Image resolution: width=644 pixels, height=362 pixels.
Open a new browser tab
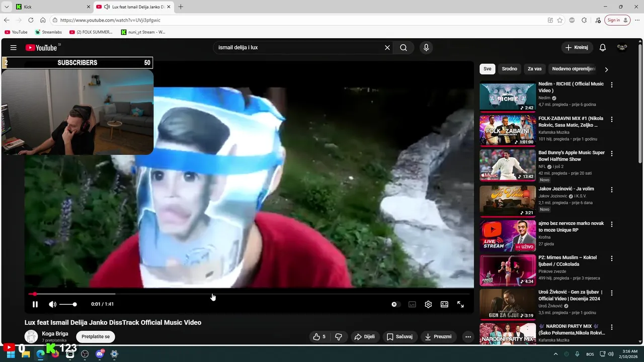(181, 7)
